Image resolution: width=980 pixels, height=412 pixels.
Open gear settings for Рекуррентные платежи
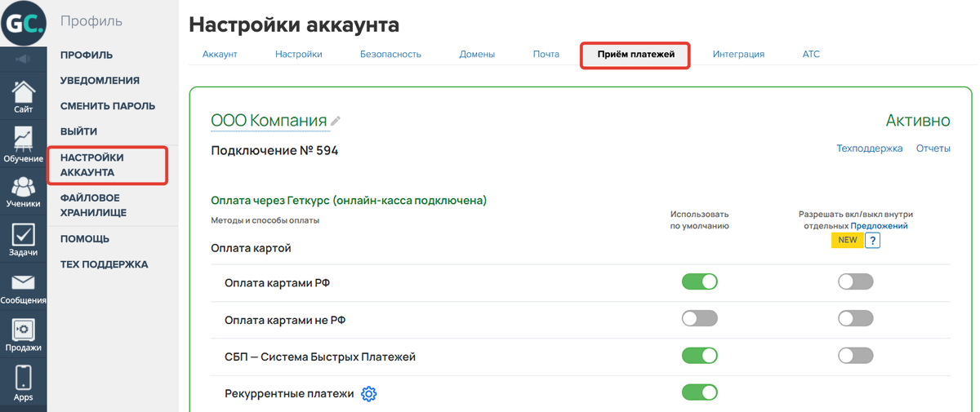coord(369,394)
